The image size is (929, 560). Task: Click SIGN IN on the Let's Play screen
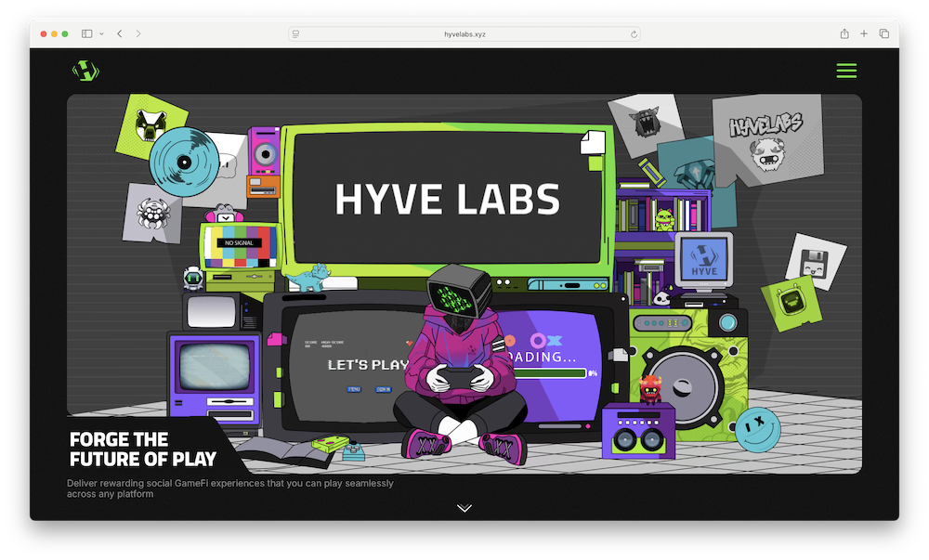(383, 389)
